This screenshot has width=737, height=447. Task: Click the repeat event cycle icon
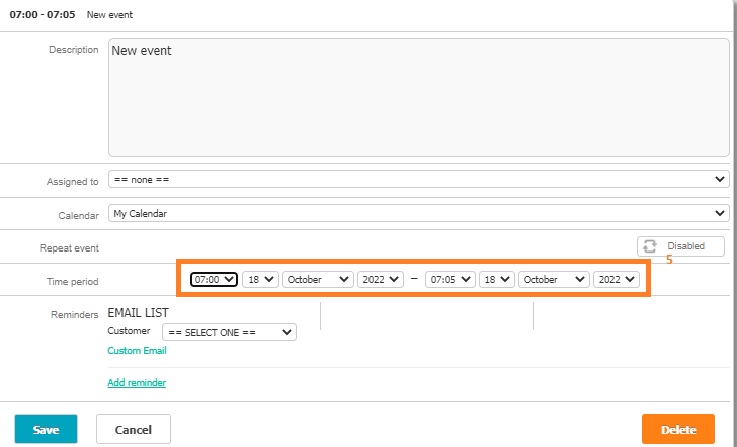[650, 246]
